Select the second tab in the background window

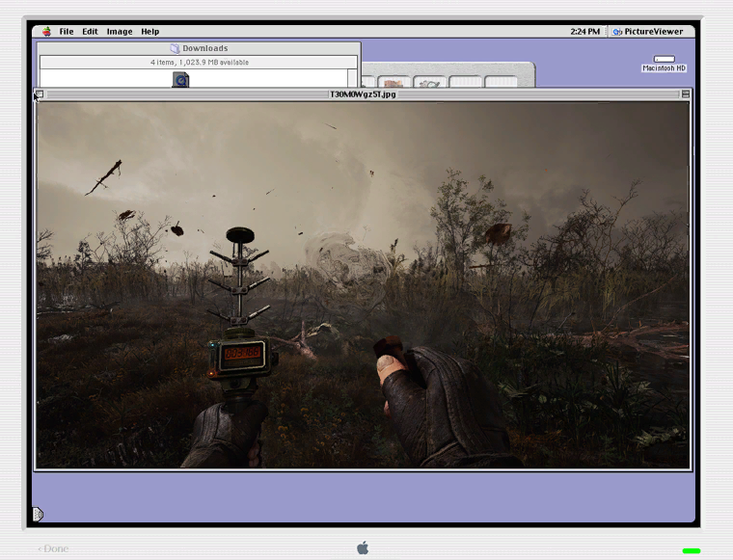(394, 82)
